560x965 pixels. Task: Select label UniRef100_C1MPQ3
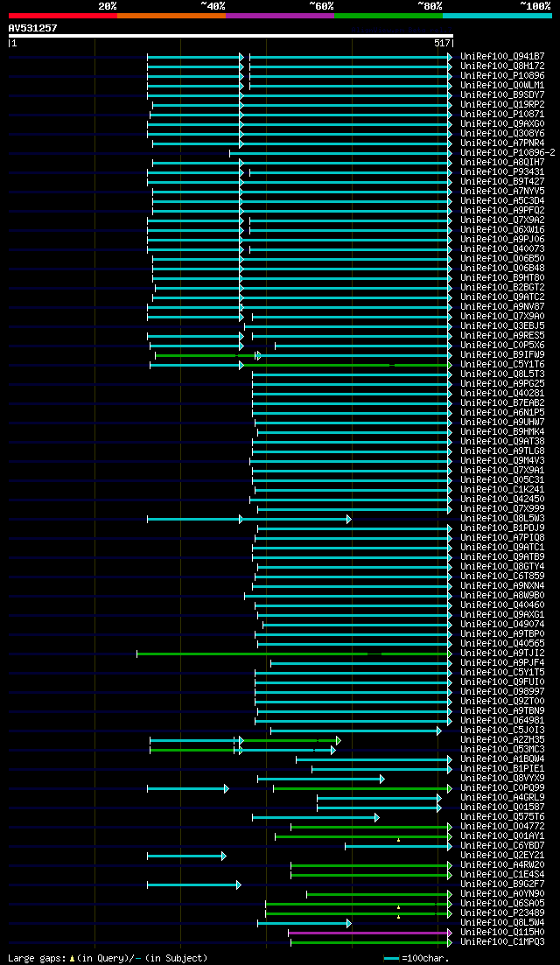503,942
